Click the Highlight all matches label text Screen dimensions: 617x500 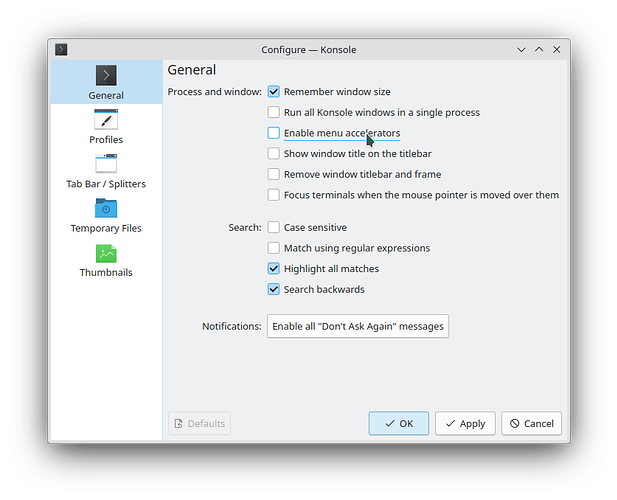pyautogui.click(x=331, y=269)
